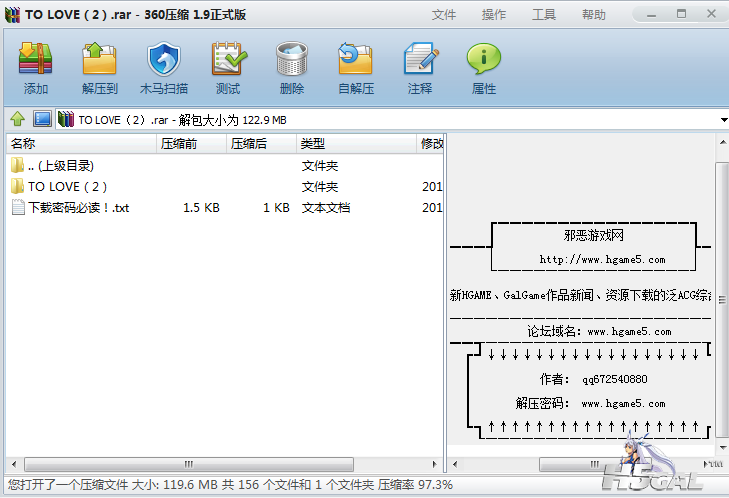Screen dimensions: 729x498
Task: Click the folder icon of TO LOVE ( 2 )
Action: (17, 186)
